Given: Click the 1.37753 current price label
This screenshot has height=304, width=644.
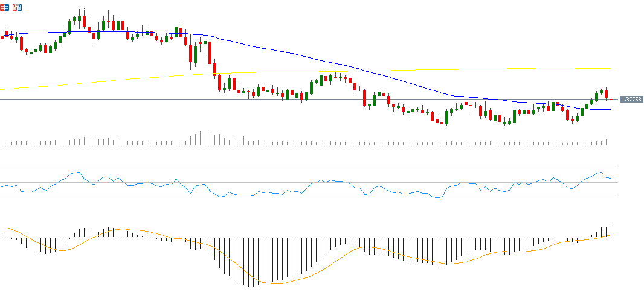Looking at the screenshot, I should [x=631, y=99].
